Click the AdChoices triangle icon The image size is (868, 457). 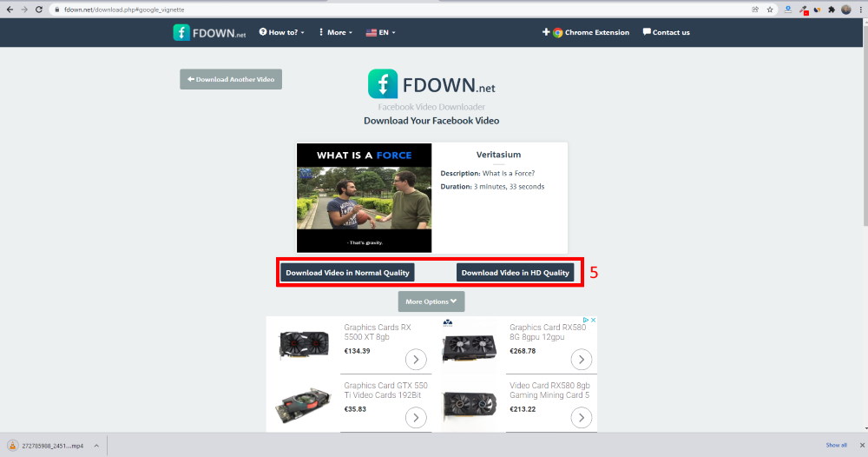[x=586, y=321]
